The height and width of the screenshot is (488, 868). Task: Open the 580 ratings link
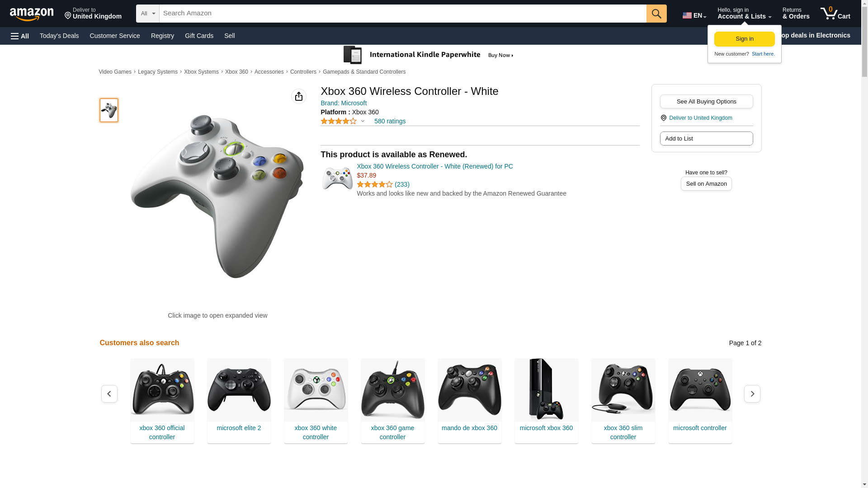click(x=390, y=121)
